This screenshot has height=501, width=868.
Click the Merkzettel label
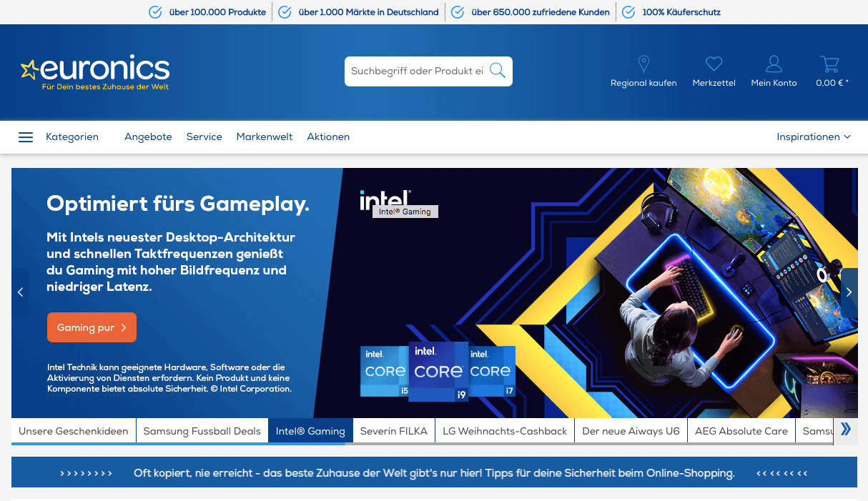click(x=714, y=83)
